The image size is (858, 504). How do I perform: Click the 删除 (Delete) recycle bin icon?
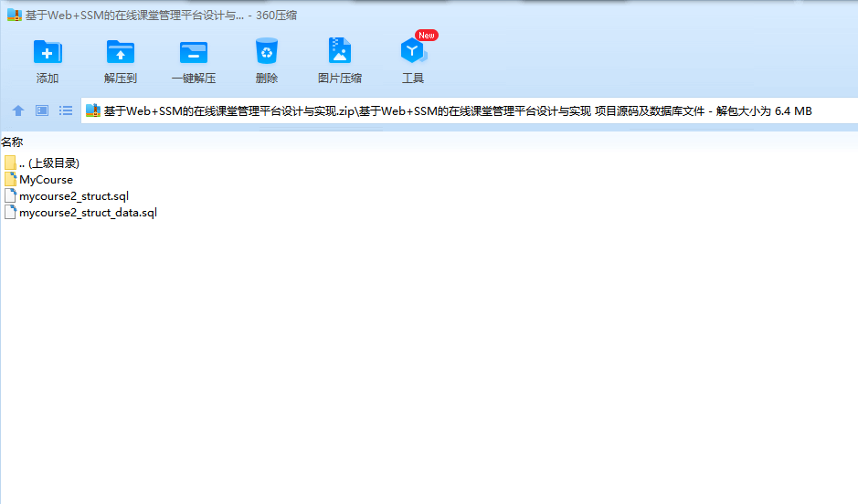(267, 51)
